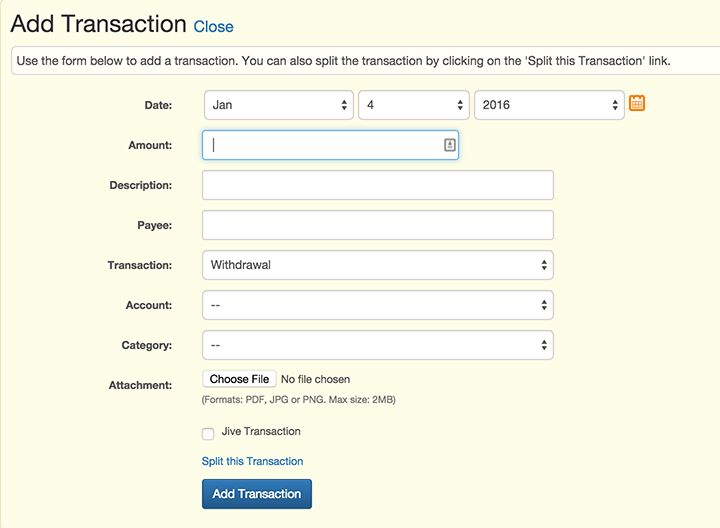Open the year dropdown showing 2016
The width and height of the screenshot is (720, 528).
point(549,105)
